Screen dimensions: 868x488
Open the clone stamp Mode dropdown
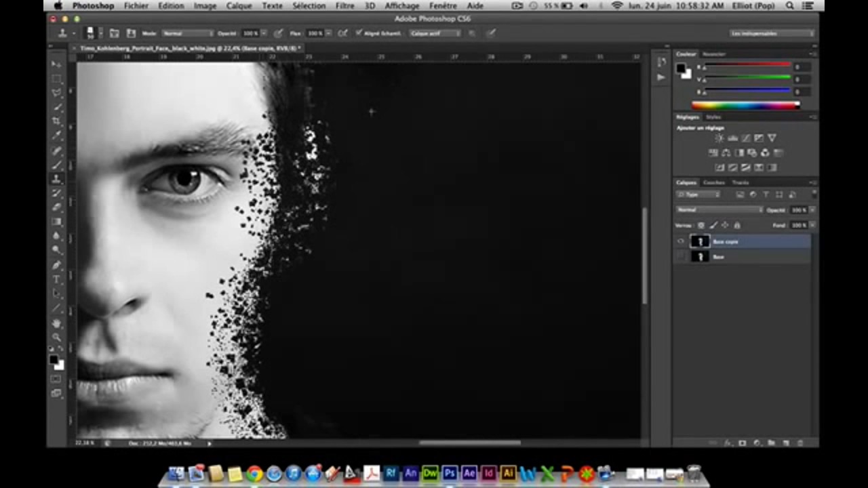point(186,33)
